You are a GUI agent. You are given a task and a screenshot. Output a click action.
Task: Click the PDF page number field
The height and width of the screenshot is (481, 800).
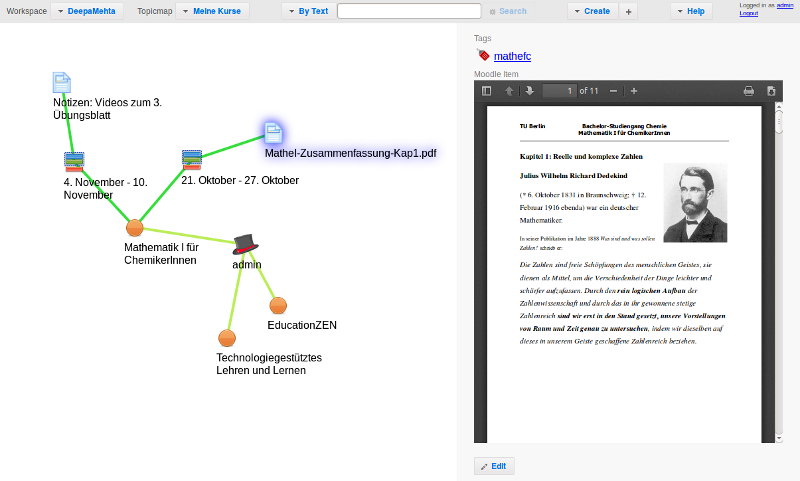coord(559,91)
